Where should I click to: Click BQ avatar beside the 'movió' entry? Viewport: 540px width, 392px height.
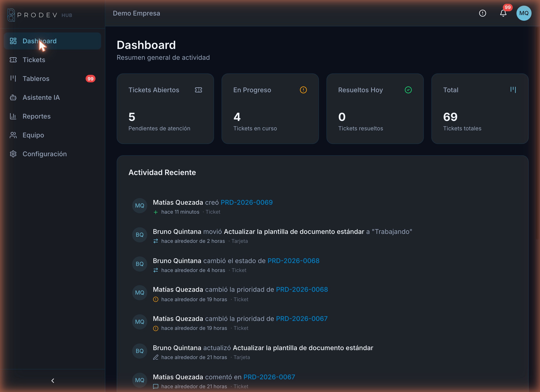(x=139, y=235)
